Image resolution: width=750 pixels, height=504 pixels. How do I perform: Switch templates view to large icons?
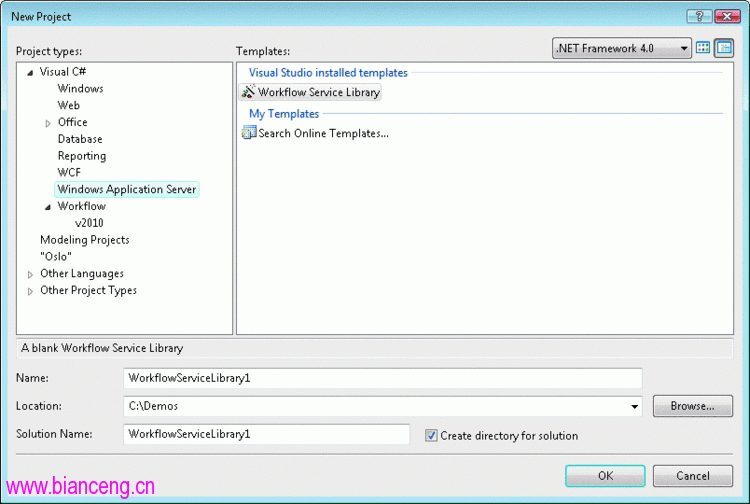(x=703, y=48)
